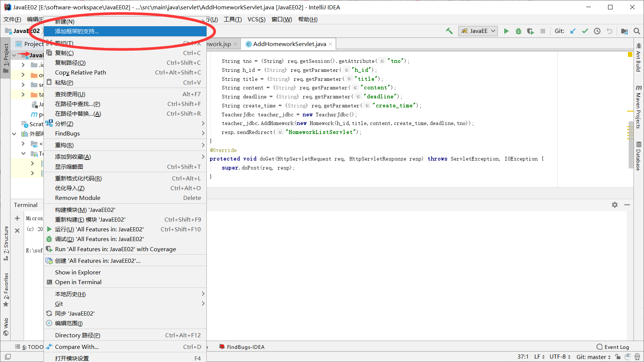The image size is (644, 362).
Task: Click the lock read-only status icon
Action: (x=618, y=357)
